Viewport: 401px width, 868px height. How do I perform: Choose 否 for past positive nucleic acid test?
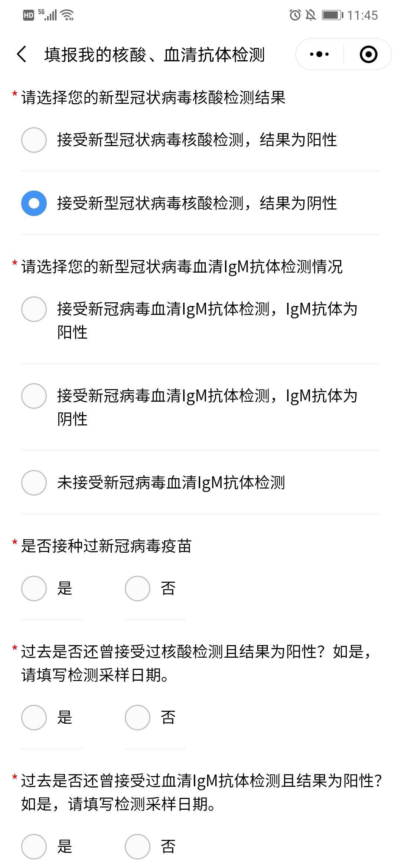(137, 717)
